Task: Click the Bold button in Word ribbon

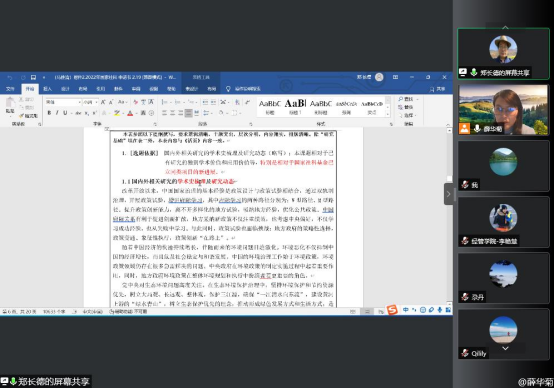Action: pyautogui.click(x=49, y=113)
